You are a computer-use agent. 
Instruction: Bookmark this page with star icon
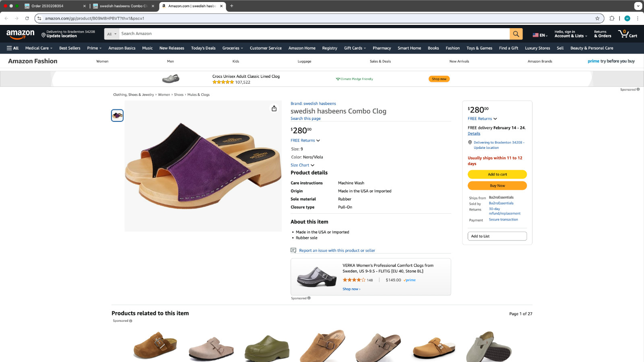point(597,18)
